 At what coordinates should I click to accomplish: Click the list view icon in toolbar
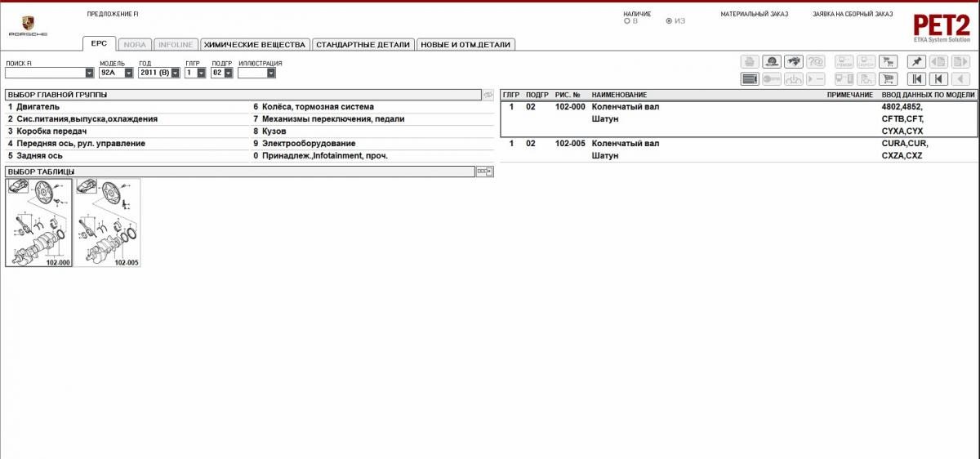[x=750, y=79]
